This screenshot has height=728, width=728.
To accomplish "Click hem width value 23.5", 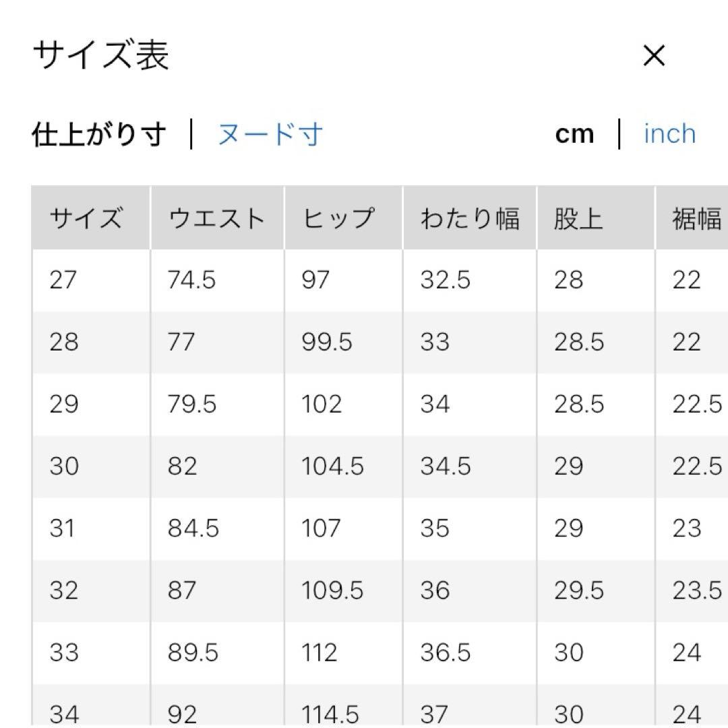I will [697, 590].
